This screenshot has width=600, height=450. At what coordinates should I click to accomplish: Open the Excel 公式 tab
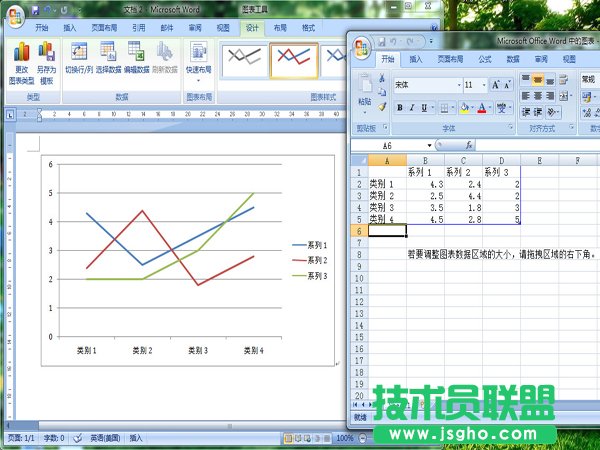pyautogui.click(x=485, y=59)
